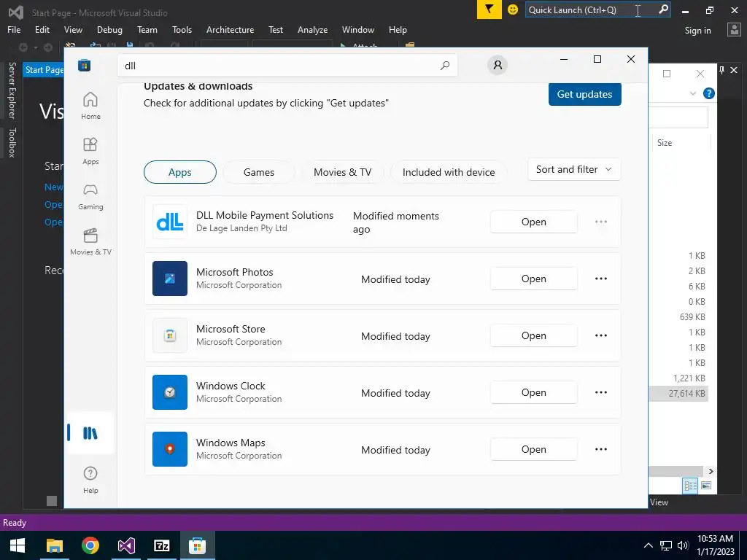Click the Visual Studio account picture icon
Image resolution: width=747 pixels, height=560 pixels.
pyautogui.click(x=734, y=30)
